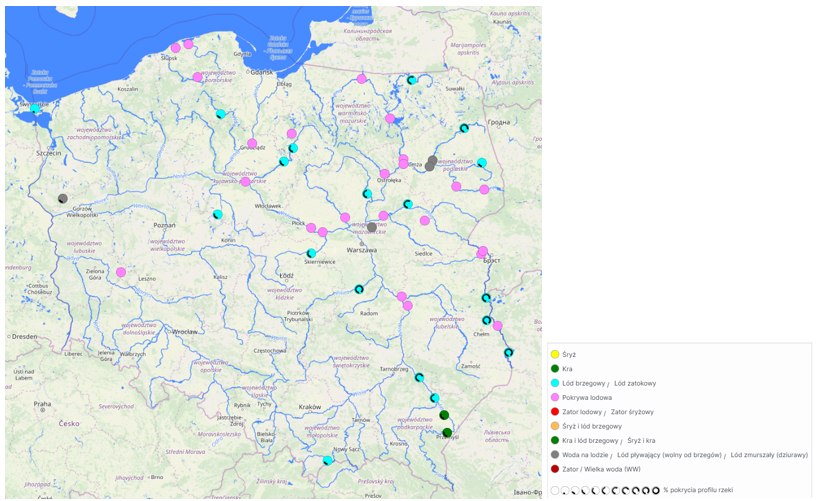Click the cyan marker at Świnoujście
This screenshot has height=501, width=820.
click(35, 109)
